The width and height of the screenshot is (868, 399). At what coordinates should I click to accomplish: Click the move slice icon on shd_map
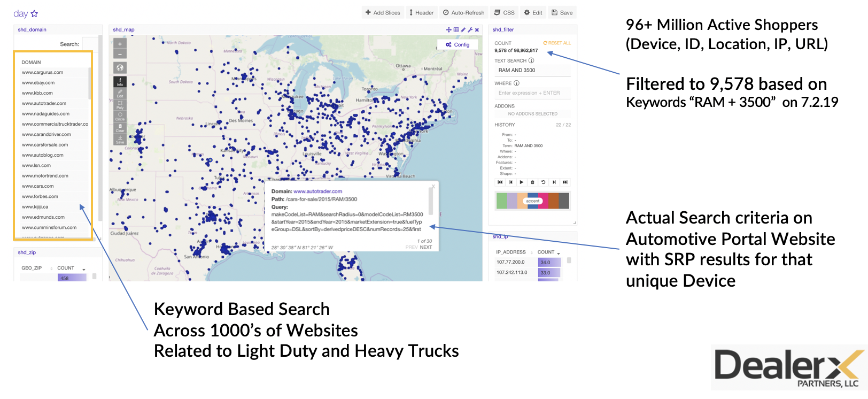[449, 30]
